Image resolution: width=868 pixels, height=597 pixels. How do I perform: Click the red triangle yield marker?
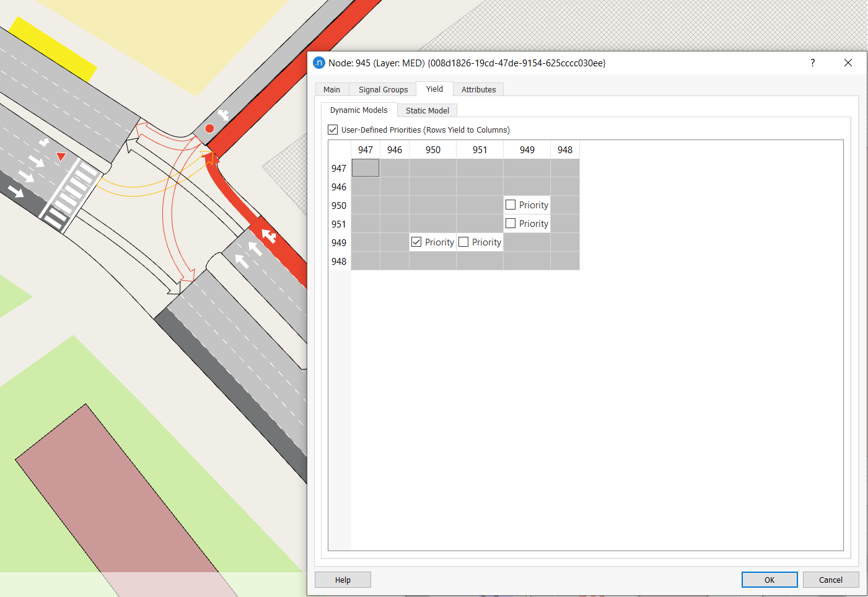(61, 156)
